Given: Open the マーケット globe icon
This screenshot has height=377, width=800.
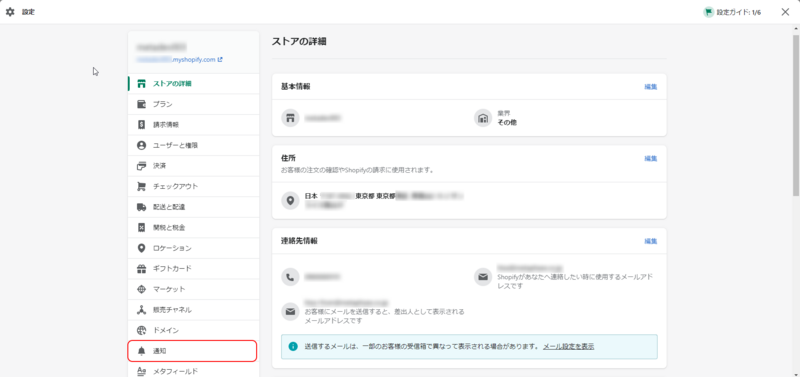Looking at the screenshot, I should 142,289.
